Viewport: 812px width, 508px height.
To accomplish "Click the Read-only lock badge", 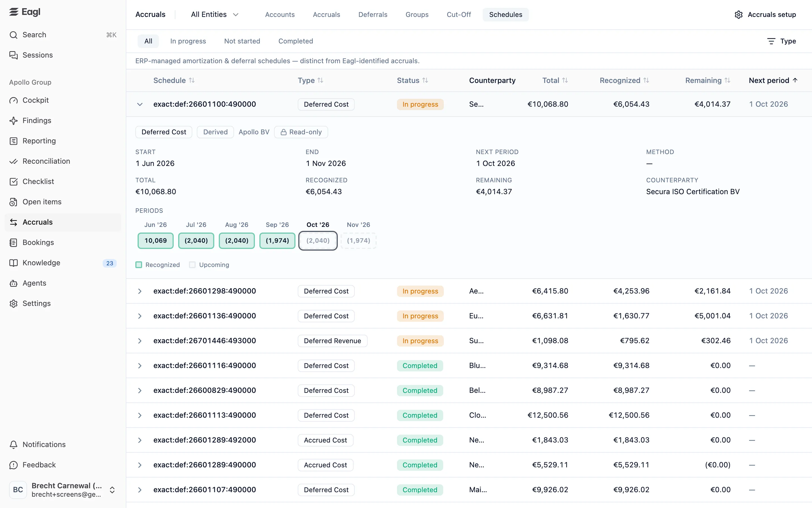I will (301, 132).
